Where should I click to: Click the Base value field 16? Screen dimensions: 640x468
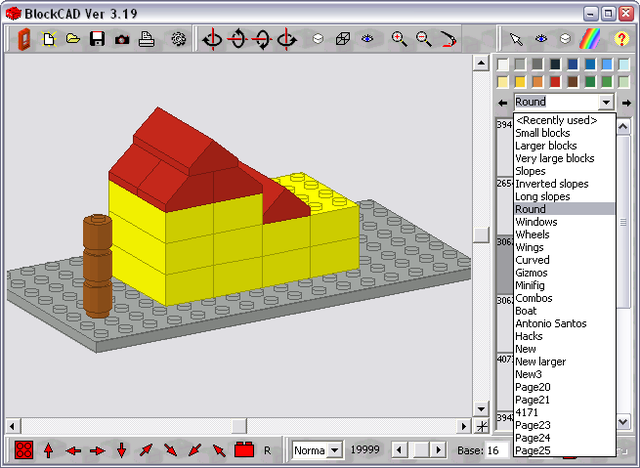[x=497, y=450]
